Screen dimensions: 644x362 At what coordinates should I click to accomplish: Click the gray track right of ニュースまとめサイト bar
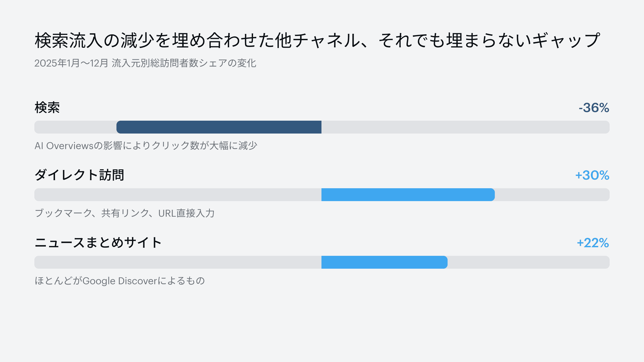[x=529, y=262]
